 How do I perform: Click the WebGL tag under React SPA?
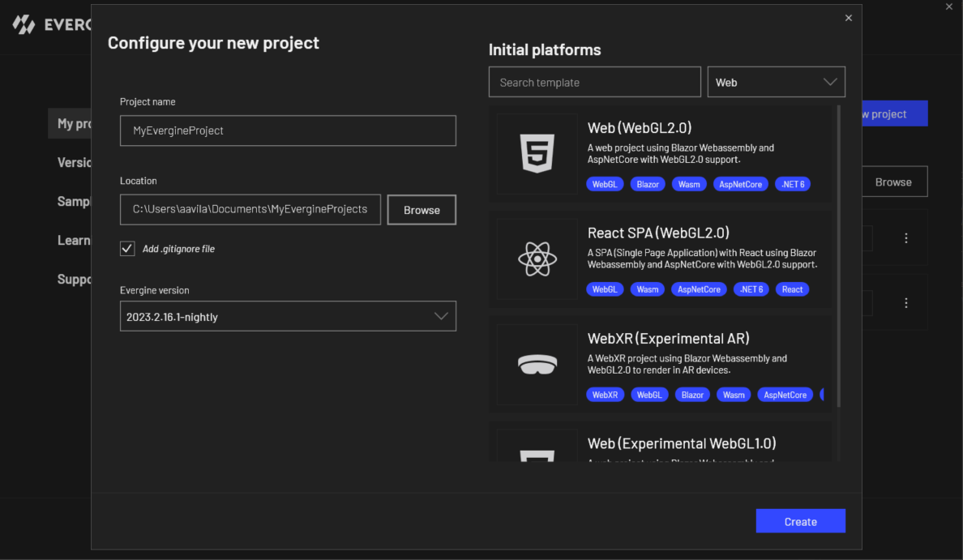(605, 289)
